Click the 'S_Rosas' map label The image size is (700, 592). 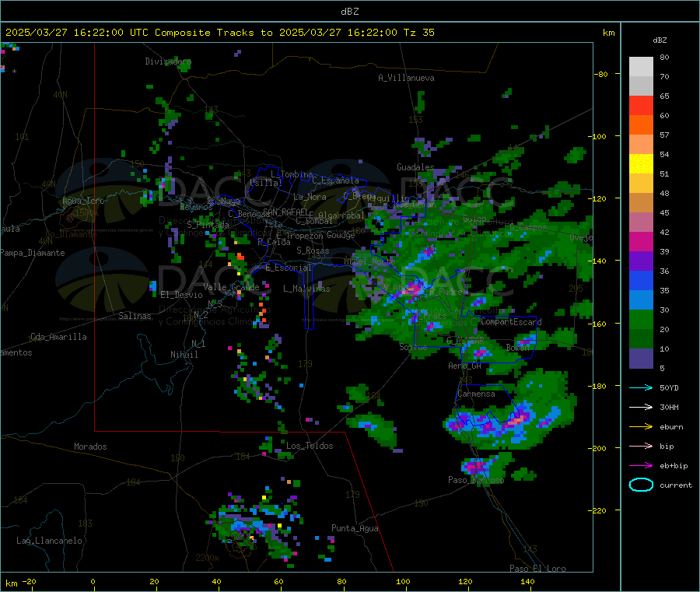pyautogui.click(x=313, y=250)
